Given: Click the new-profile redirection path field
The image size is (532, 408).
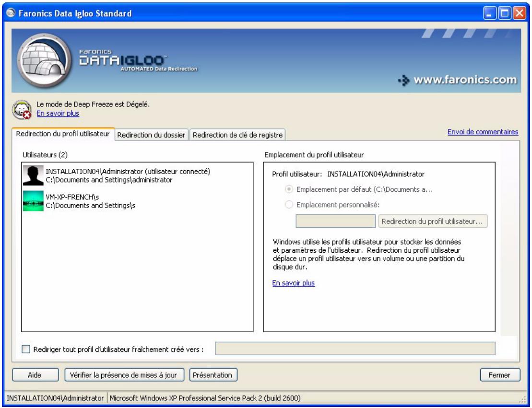Looking at the screenshot, I should [x=355, y=348].
